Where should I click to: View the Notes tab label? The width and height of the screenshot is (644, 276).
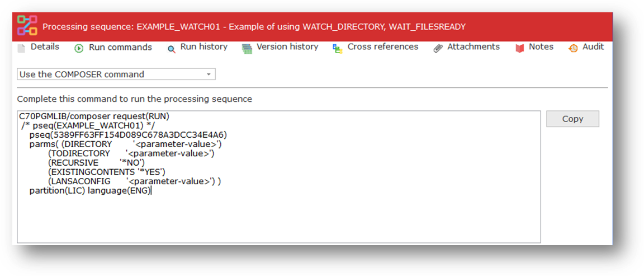click(541, 47)
